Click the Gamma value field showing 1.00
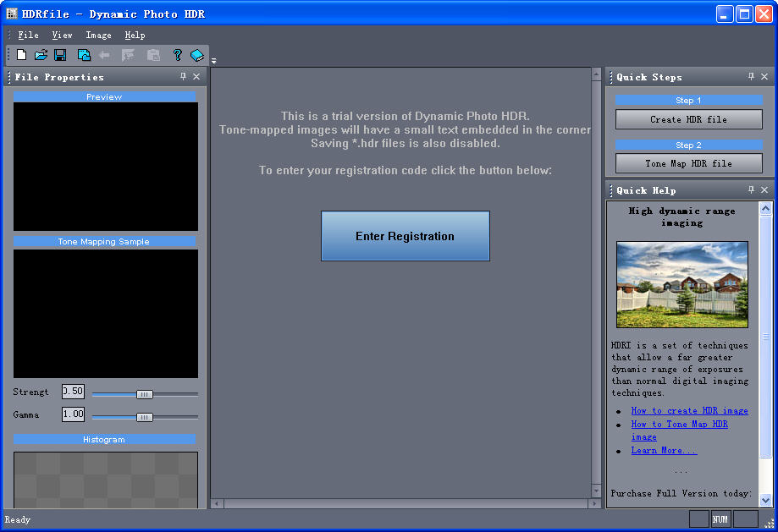Screen dimensions: 778x532 pos(73,414)
